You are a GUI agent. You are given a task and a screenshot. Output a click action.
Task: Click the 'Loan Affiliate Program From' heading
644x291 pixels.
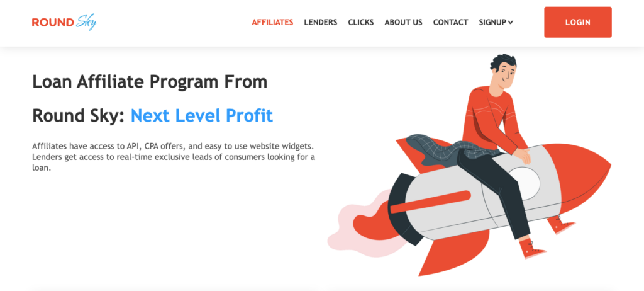[150, 82]
